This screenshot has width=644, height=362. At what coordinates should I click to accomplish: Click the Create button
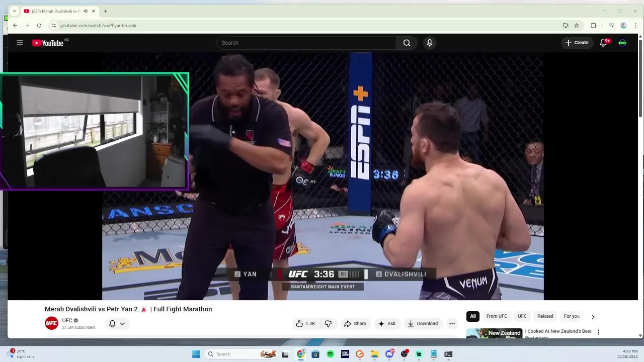[x=577, y=43]
